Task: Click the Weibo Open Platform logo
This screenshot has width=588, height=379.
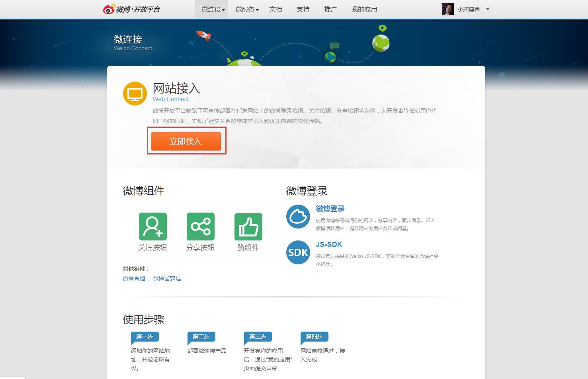Action: (x=132, y=9)
